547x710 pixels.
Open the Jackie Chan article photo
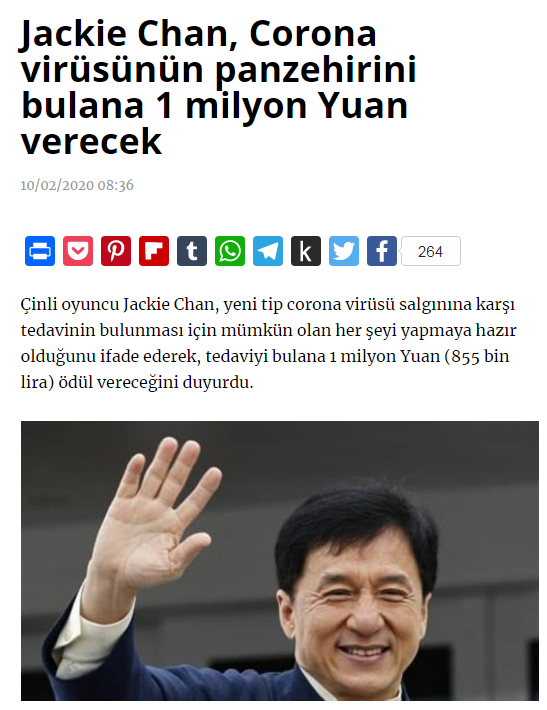point(280,561)
